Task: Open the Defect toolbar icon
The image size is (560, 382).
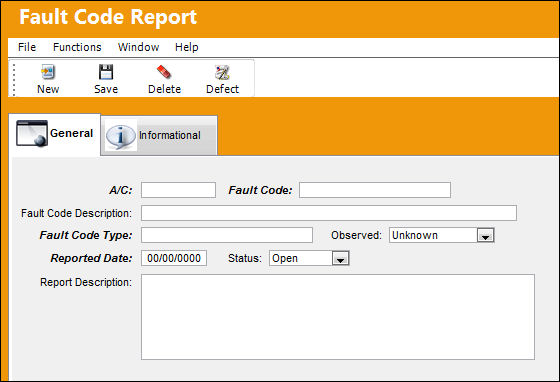Action: pos(222,72)
